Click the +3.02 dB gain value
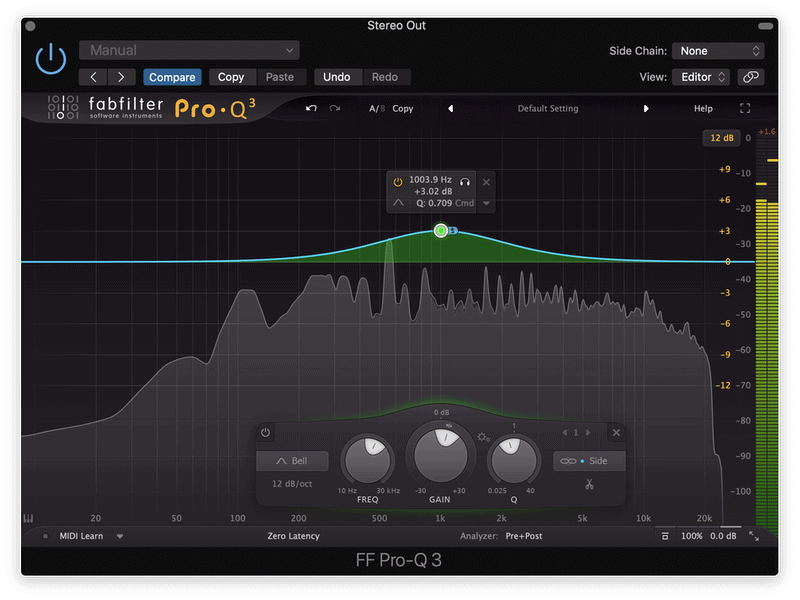This screenshot has width=800, height=600. [433, 191]
